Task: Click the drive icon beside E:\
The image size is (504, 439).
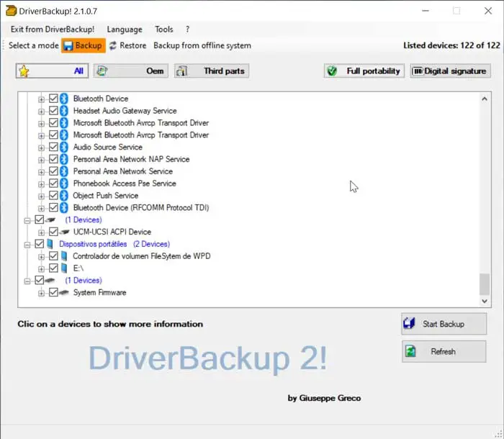Action: 64,268
